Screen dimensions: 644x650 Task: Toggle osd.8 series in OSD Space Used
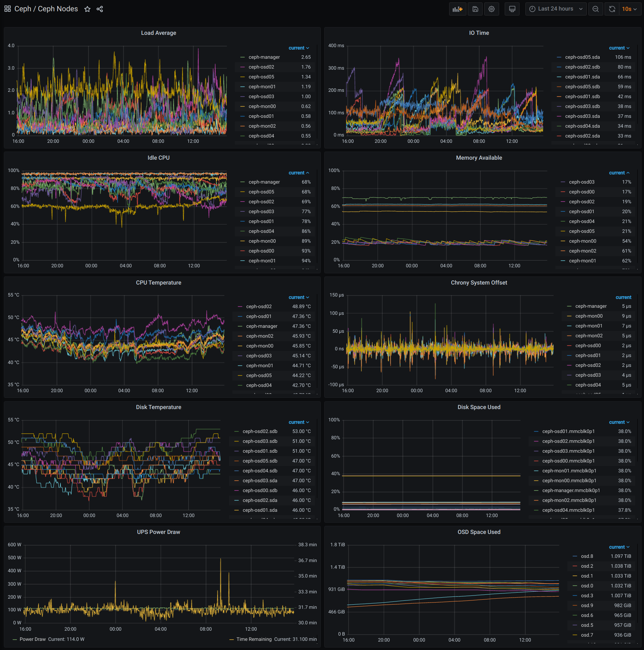[x=587, y=556]
